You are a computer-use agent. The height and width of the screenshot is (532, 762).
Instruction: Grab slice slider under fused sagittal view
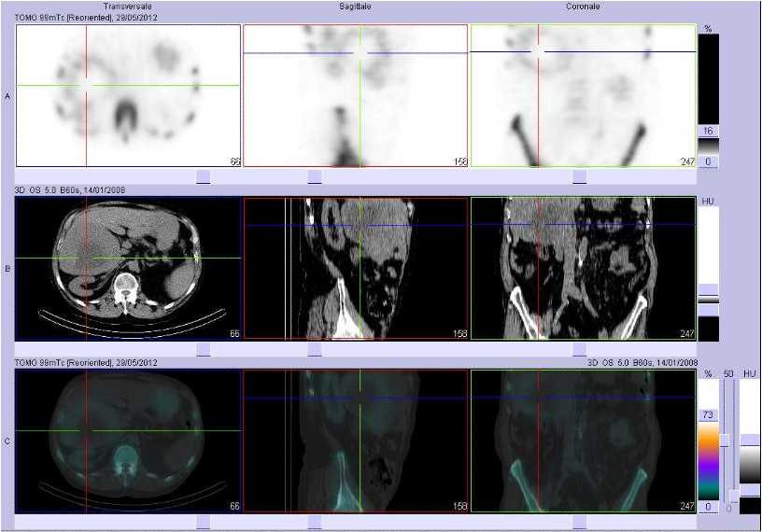pyautogui.click(x=315, y=523)
